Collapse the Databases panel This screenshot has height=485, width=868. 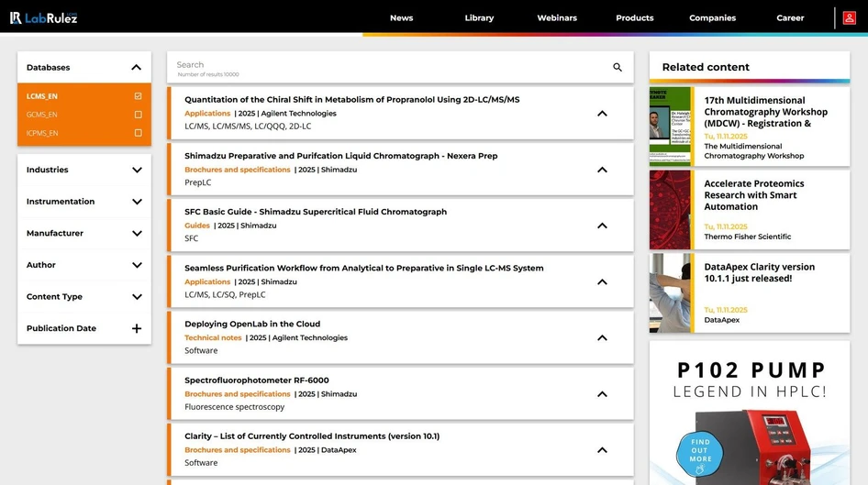pyautogui.click(x=137, y=68)
